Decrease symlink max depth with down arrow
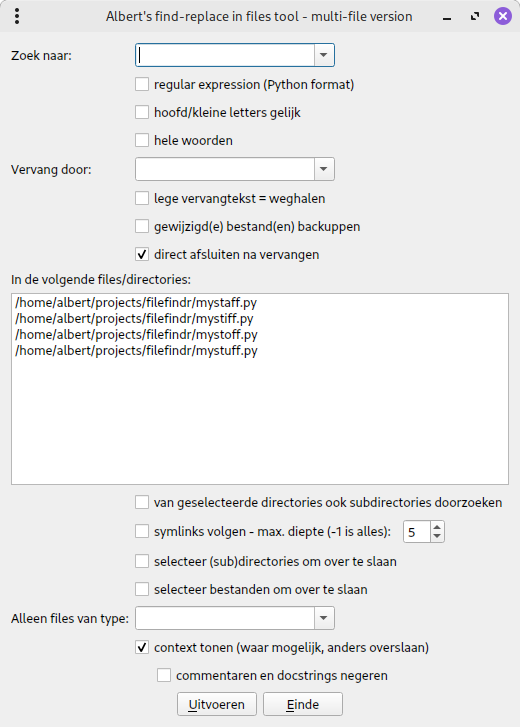The width and height of the screenshot is (520, 727). coord(437,536)
